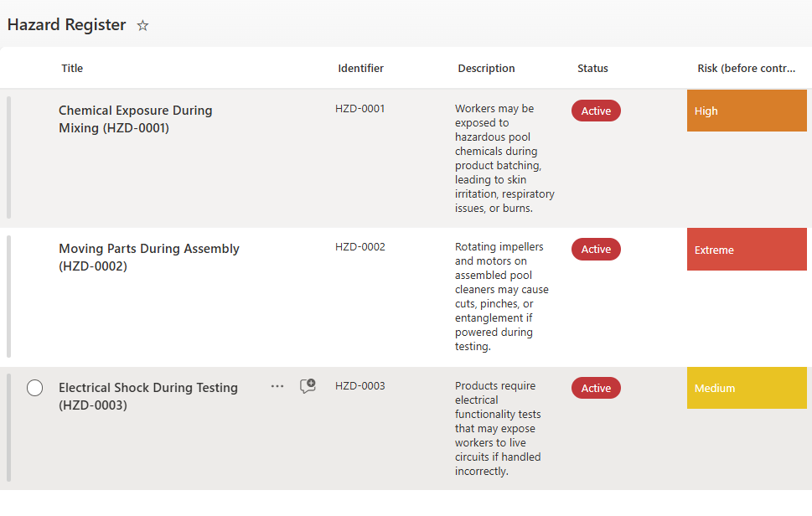Click Active status pill for Chemical Exposure
The height and width of the screenshot is (516, 812).
596,111
